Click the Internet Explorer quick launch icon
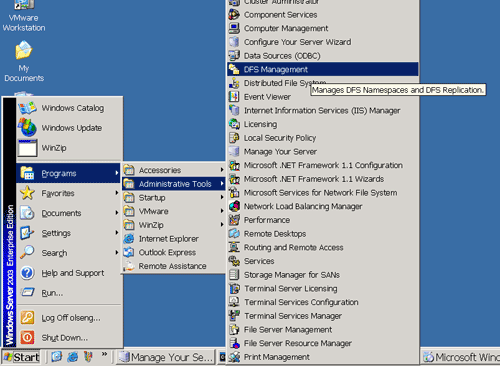This screenshot has width=500, height=366. pos(73,357)
